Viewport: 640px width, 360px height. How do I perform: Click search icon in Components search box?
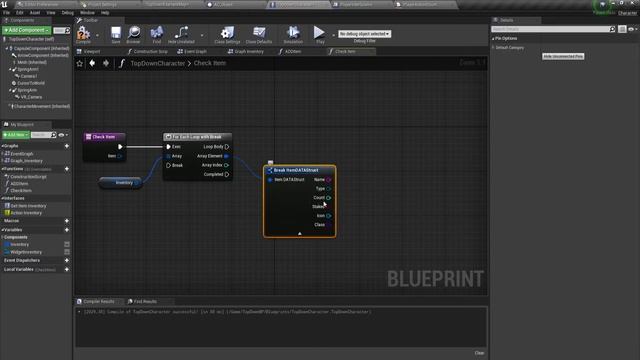coord(67,31)
